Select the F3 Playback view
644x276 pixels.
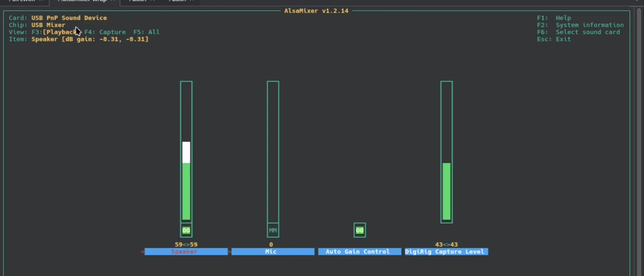click(x=55, y=32)
